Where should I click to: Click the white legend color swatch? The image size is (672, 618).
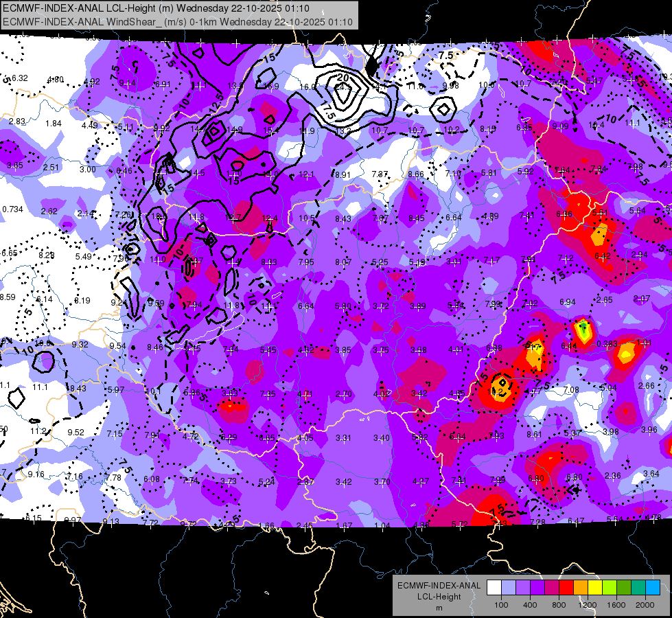(x=494, y=588)
